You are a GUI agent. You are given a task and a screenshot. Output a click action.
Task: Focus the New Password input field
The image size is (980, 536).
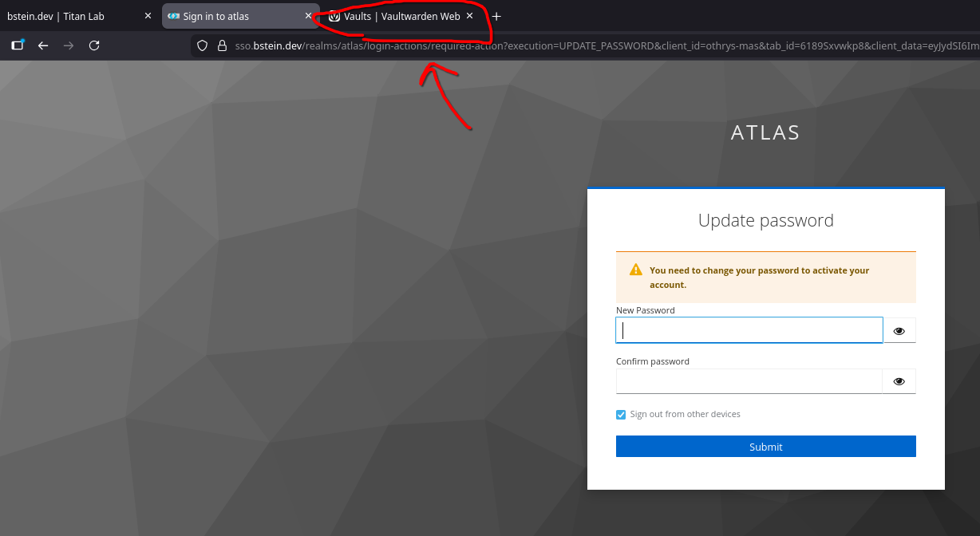(x=749, y=331)
